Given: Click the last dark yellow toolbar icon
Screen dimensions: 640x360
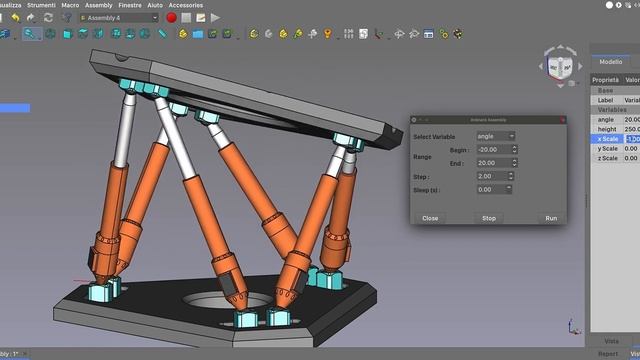Looking at the screenshot, I should click(458, 34).
